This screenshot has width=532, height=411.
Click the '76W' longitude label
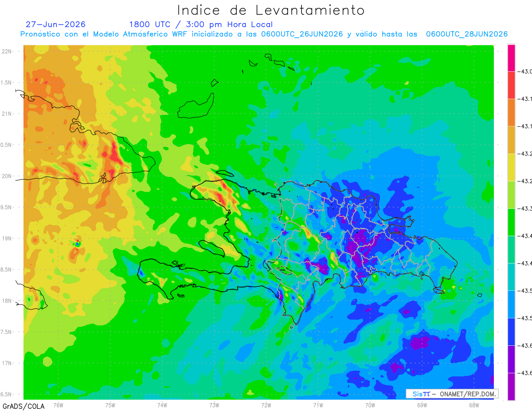58,404
